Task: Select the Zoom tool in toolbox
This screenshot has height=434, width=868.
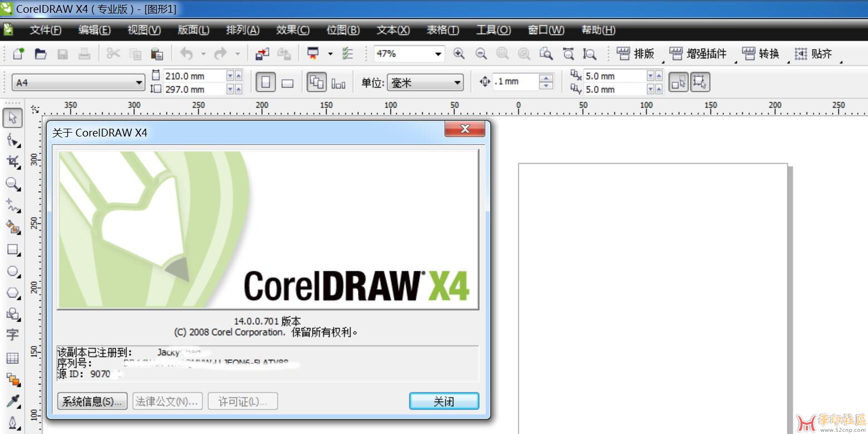Action: coord(13,184)
